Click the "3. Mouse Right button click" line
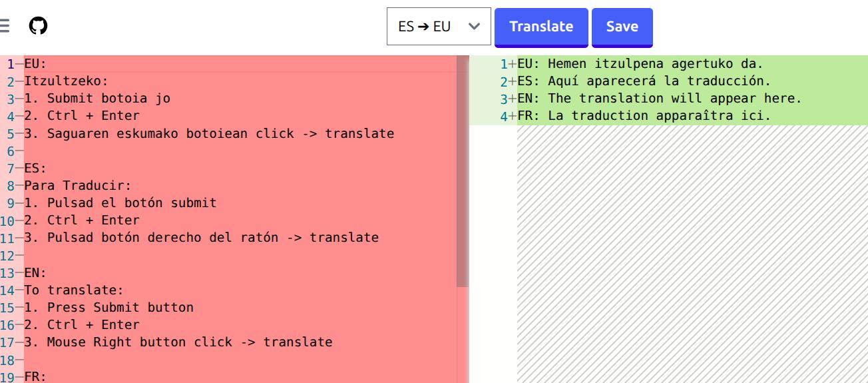Screen dimensions: 868x383 click(x=178, y=342)
